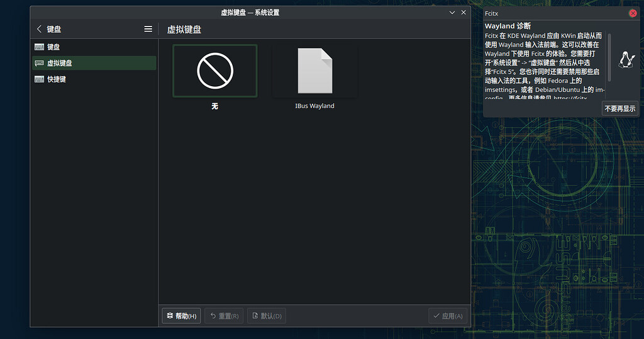Screen dimensions: 644x339
Task: Minimize the system settings window via chevron
Action: click(452, 13)
